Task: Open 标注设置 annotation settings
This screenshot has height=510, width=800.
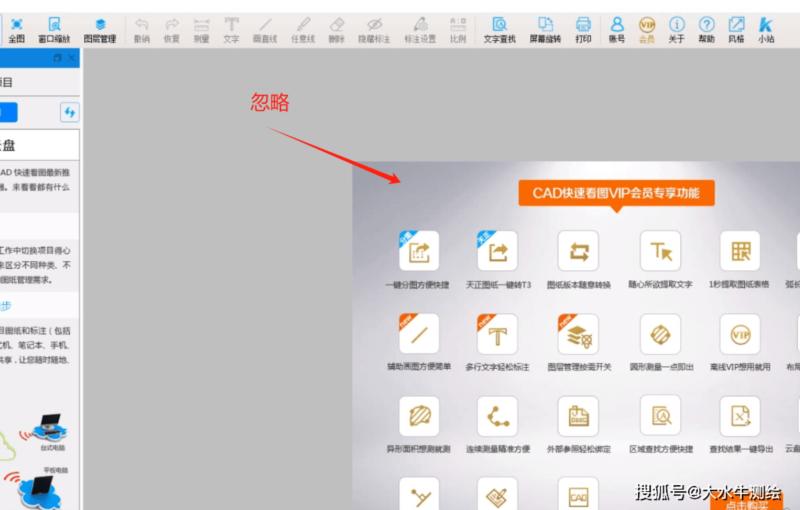Action: click(420, 30)
